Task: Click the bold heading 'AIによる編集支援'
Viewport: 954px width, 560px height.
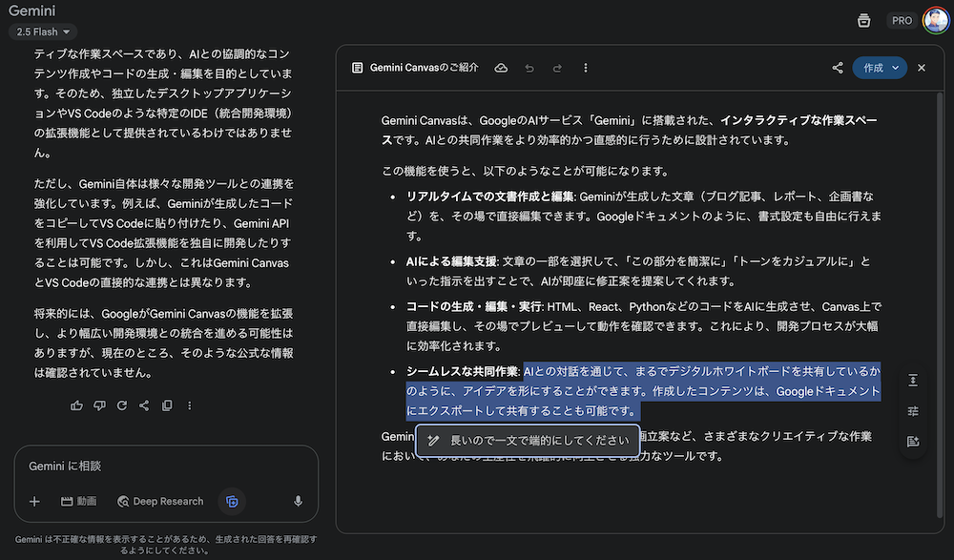Action: [451, 261]
